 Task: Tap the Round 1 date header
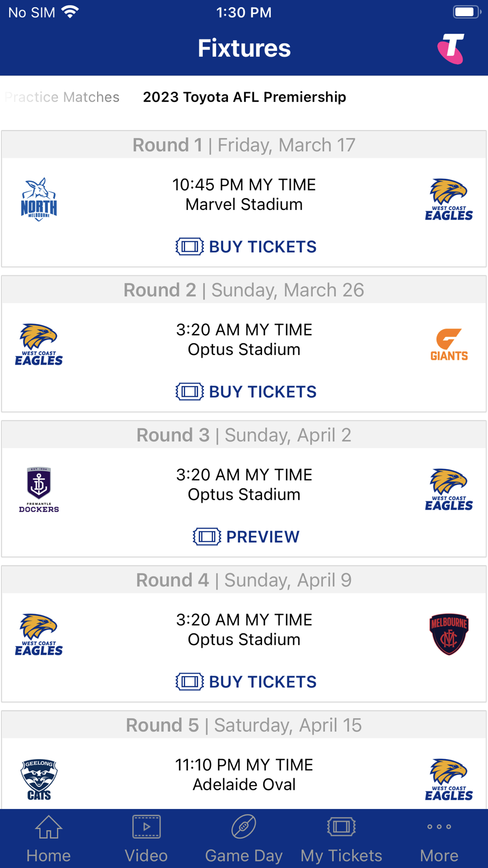(x=244, y=145)
